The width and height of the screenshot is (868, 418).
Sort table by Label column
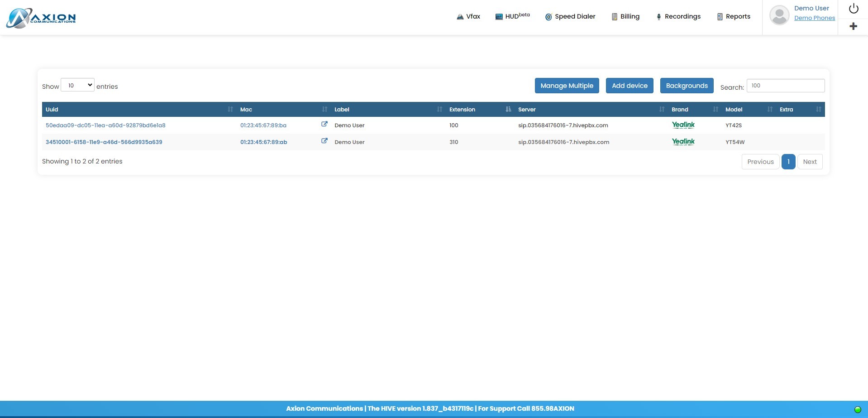tap(388, 109)
